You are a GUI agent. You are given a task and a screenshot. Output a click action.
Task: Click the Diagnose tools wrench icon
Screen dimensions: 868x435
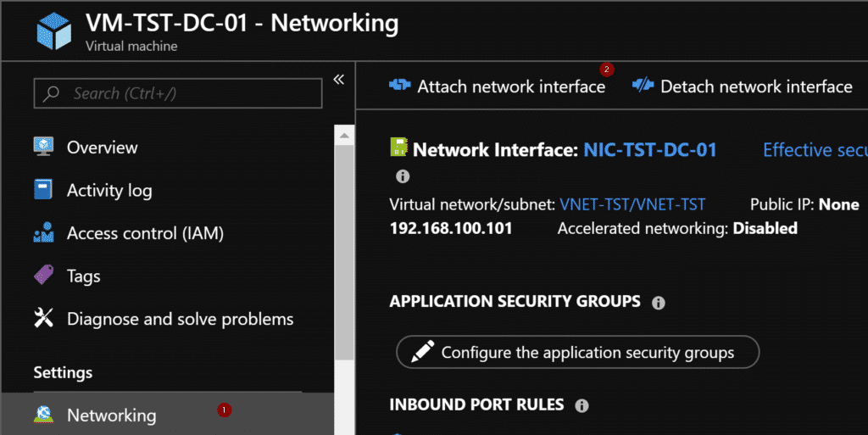coord(43,318)
